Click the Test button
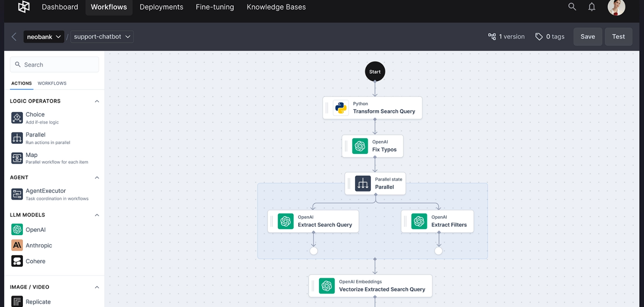This screenshot has height=307, width=644. click(618, 37)
